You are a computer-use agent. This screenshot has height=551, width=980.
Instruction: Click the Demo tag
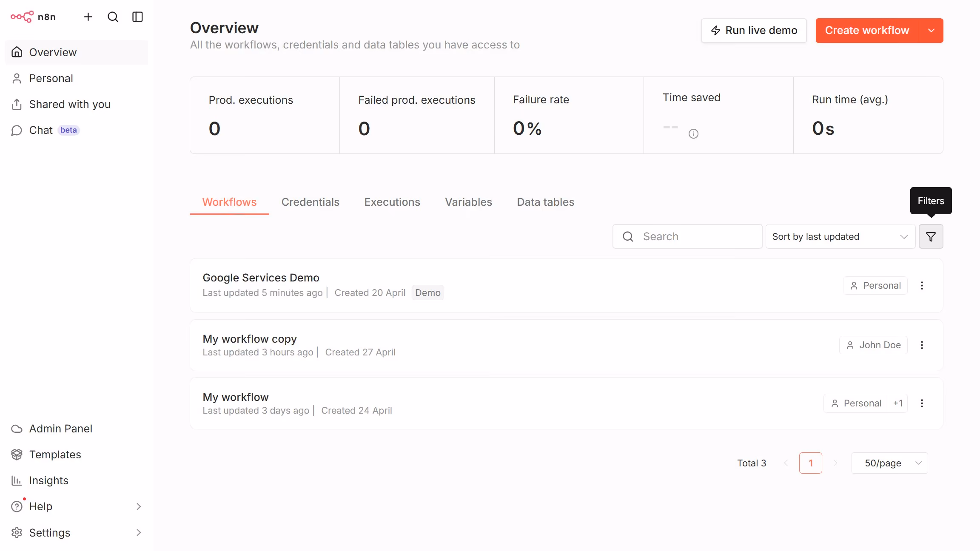428,293
